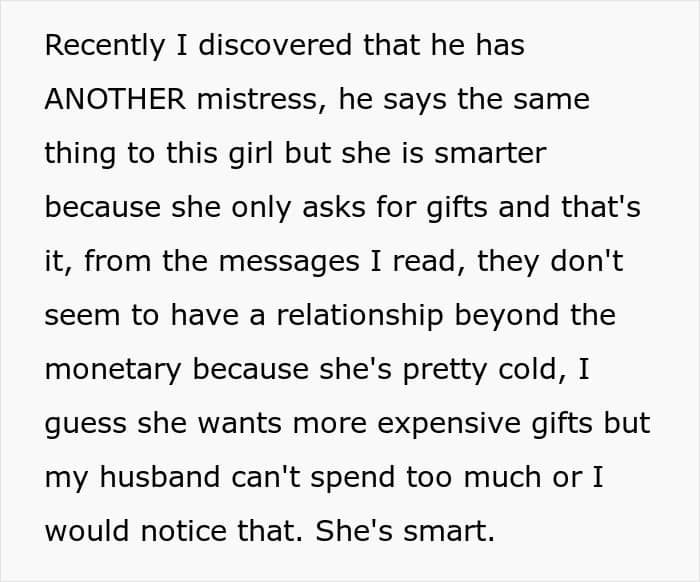
Task: Click the word "because" starting fourth line
Action: coord(103,208)
